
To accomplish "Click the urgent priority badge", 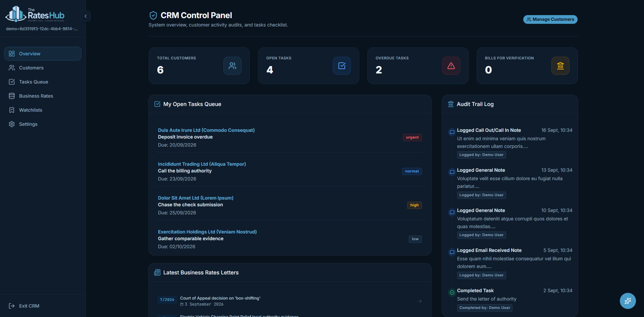I will click(412, 138).
